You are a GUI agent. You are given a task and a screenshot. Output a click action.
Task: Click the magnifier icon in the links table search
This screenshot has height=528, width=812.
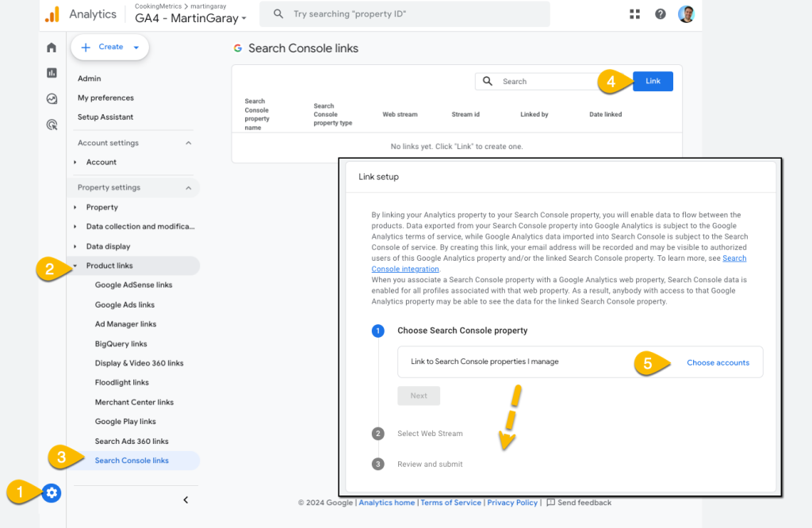point(488,82)
